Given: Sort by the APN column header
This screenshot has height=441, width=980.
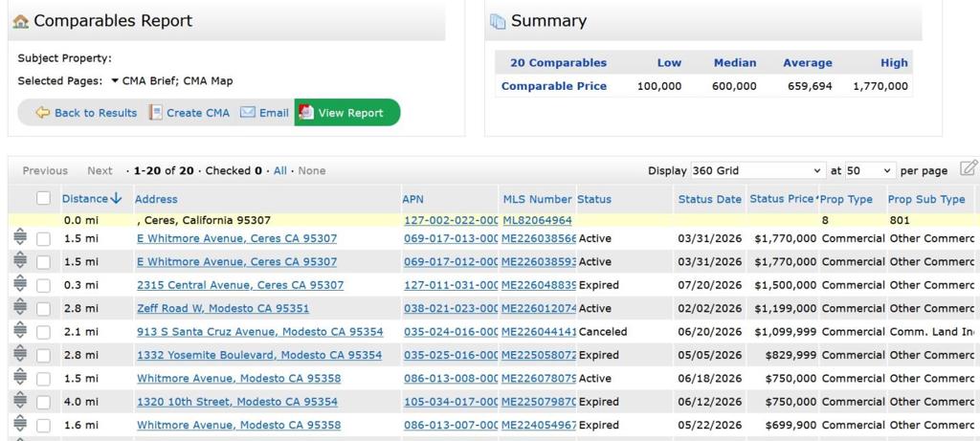Looking at the screenshot, I should click(413, 199).
